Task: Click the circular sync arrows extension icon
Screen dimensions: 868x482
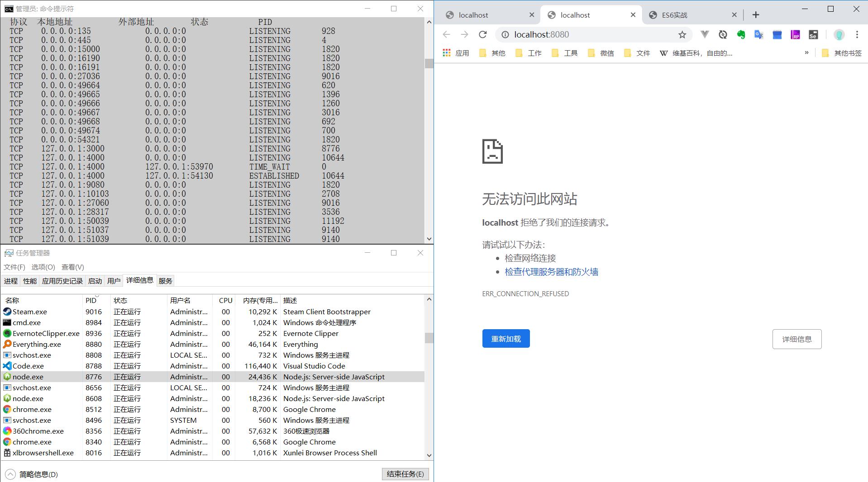Action: pyautogui.click(x=723, y=34)
